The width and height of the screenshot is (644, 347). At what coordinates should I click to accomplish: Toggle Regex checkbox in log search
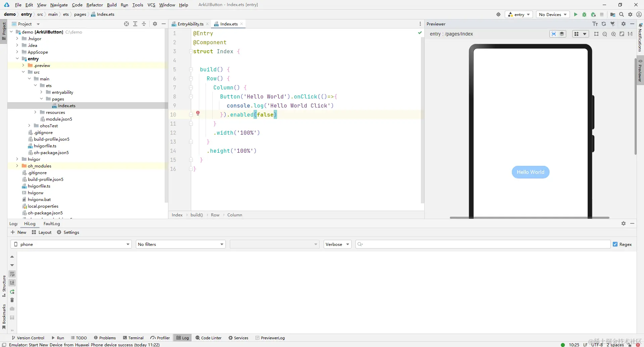(615, 244)
